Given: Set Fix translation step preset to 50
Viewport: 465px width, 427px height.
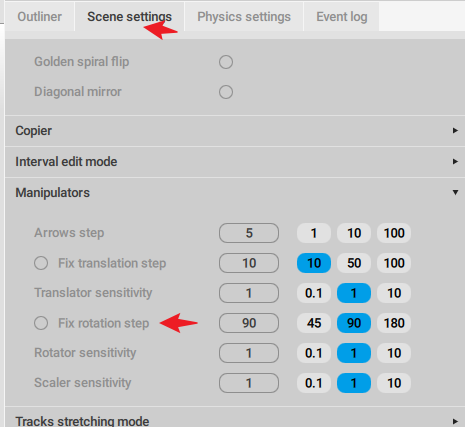Looking at the screenshot, I should (354, 263).
